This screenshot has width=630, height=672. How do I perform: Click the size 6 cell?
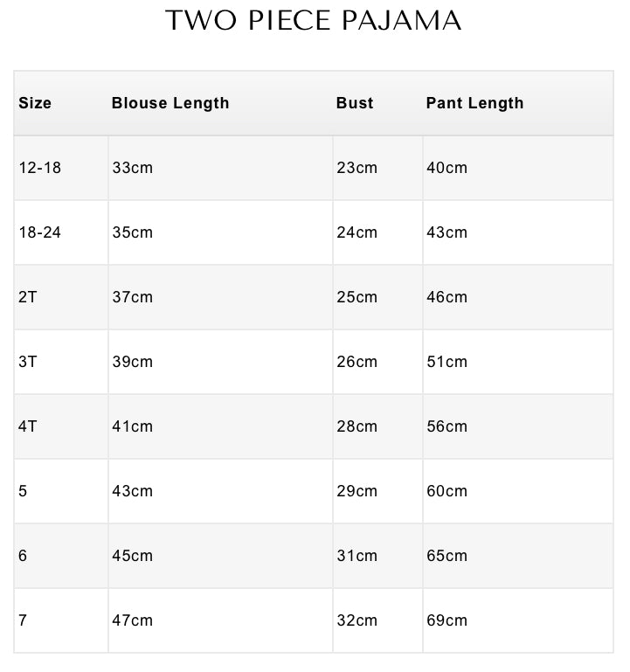(23, 556)
